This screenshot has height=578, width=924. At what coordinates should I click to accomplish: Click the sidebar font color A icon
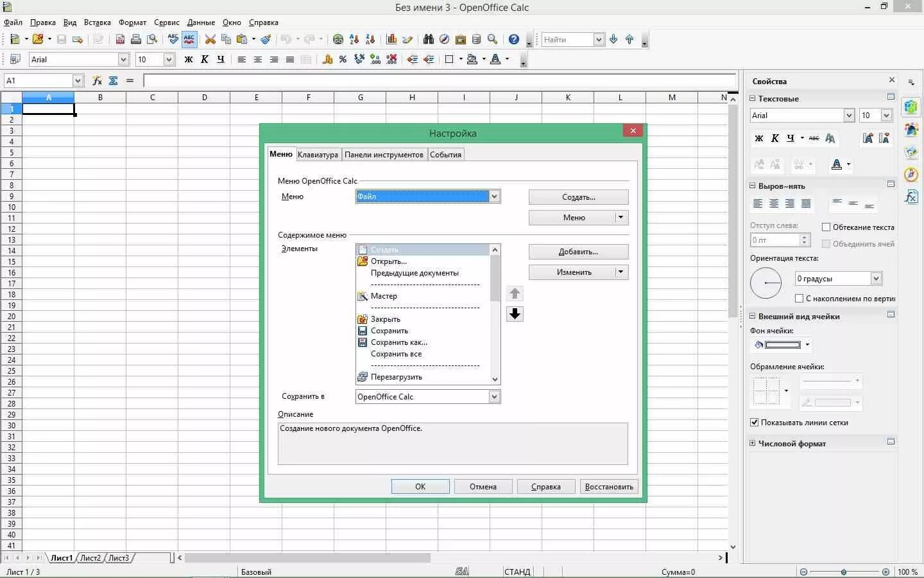click(x=837, y=164)
